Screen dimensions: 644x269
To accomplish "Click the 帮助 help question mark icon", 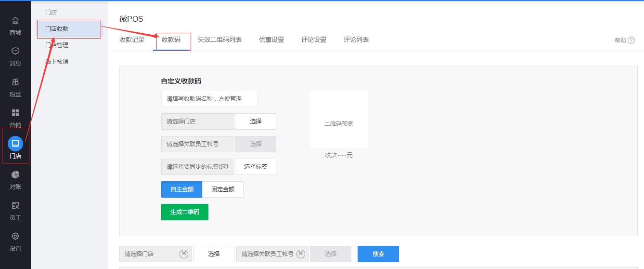I will [x=631, y=40].
